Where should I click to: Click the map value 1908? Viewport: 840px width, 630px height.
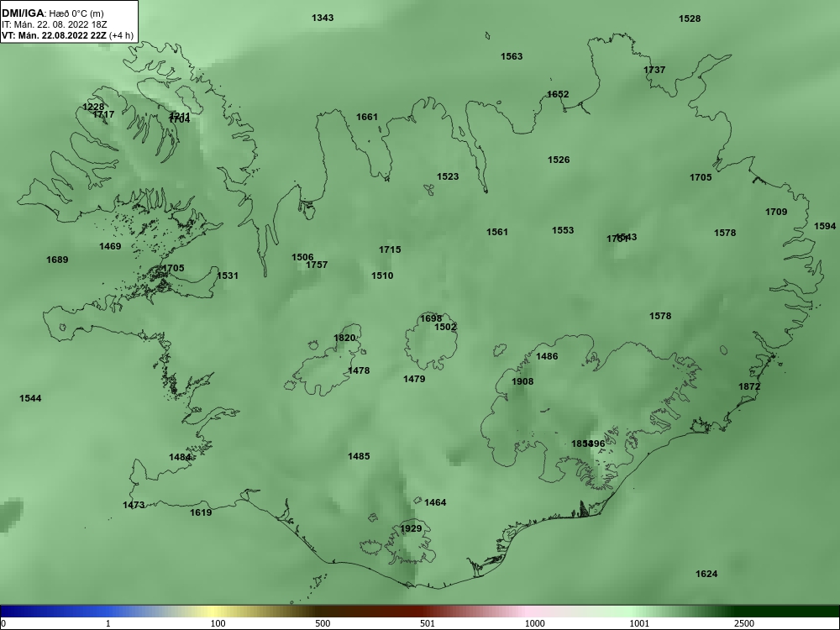click(x=522, y=381)
